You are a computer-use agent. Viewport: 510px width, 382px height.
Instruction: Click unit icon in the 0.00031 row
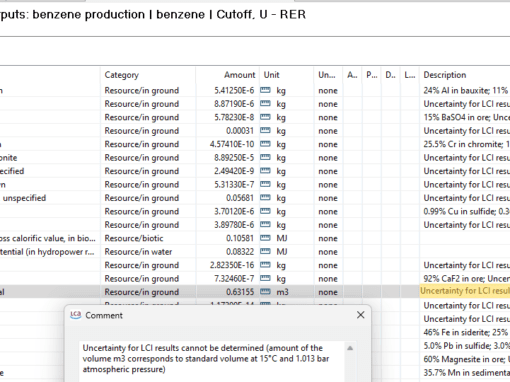(x=265, y=130)
